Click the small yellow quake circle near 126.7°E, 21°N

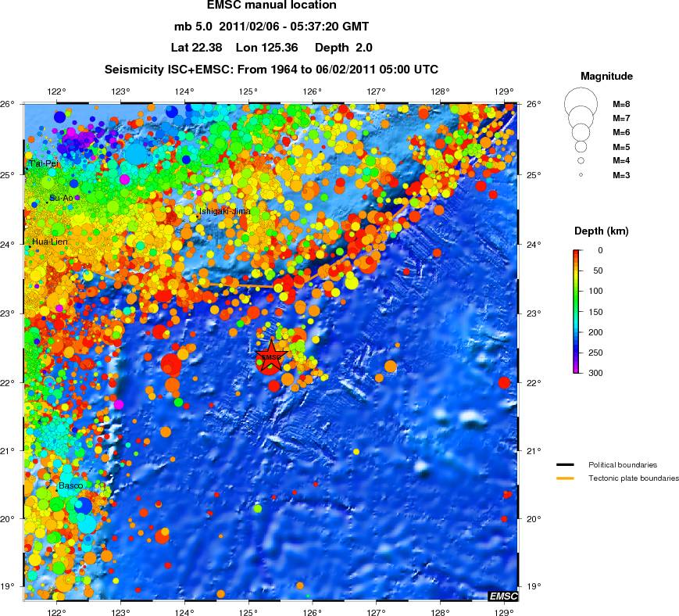(356, 451)
